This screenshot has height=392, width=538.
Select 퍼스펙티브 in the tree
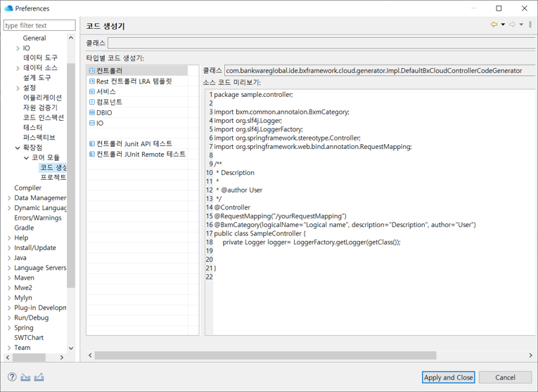point(39,138)
